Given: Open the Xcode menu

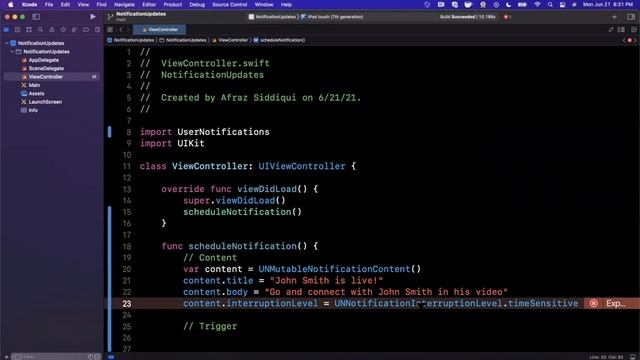Looking at the screenshot, I should (x=29, y=4).
